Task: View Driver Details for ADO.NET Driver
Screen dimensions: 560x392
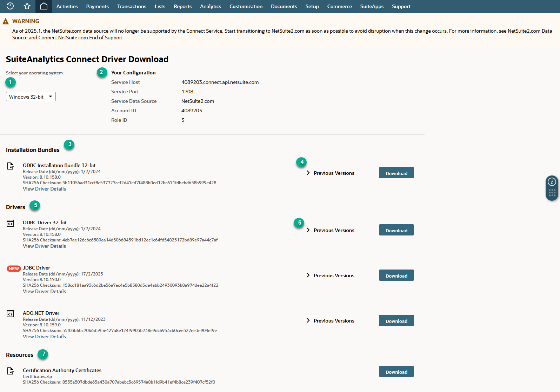Action: tap(44, 337)
